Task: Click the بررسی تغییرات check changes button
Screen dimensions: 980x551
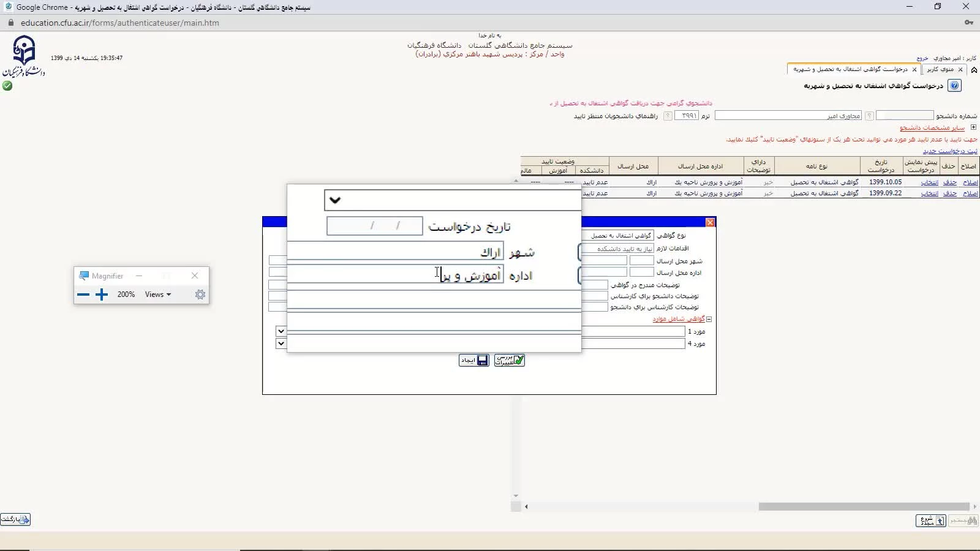Action: [510, 361]
